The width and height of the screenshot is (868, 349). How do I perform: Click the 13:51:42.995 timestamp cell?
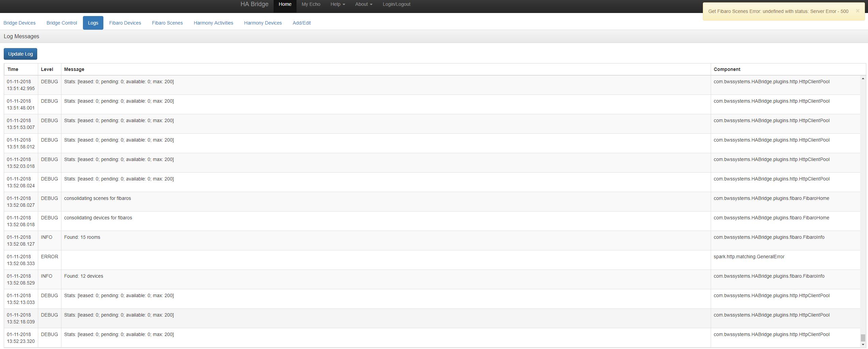click(21, 85)
